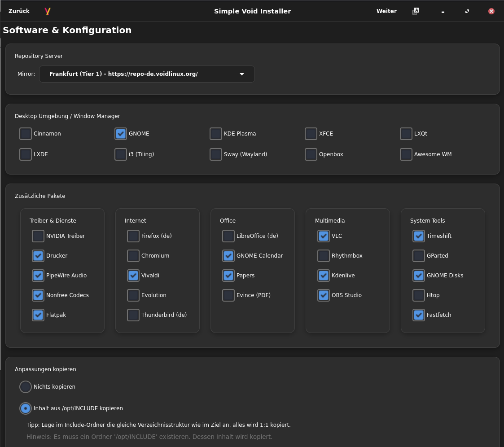The height and width of the screenshot is (447, 504).
Task: Click the Mirror dropdown arrow
Action: pyautogui.click(x=242, y=74)
